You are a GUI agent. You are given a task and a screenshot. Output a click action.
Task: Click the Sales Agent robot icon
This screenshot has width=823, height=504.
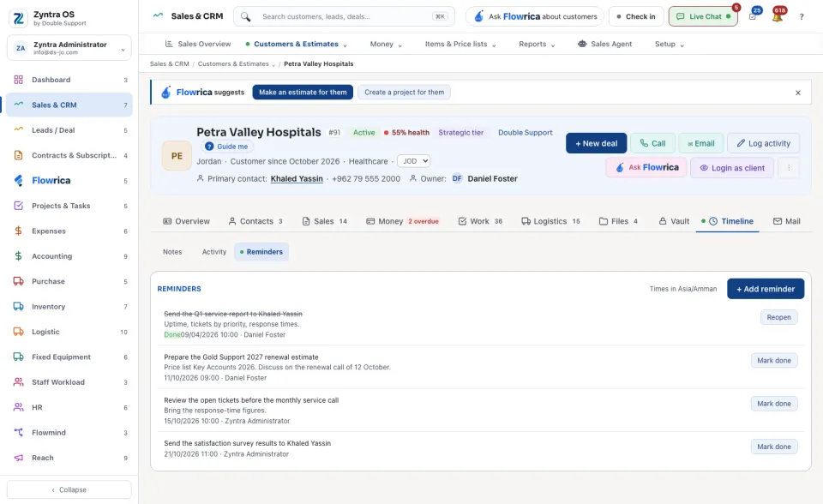(x=582, y=44)
